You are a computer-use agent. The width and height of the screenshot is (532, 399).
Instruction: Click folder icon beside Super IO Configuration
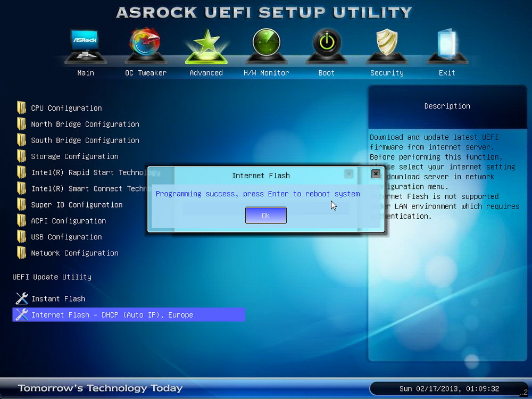tap(21, 204)
